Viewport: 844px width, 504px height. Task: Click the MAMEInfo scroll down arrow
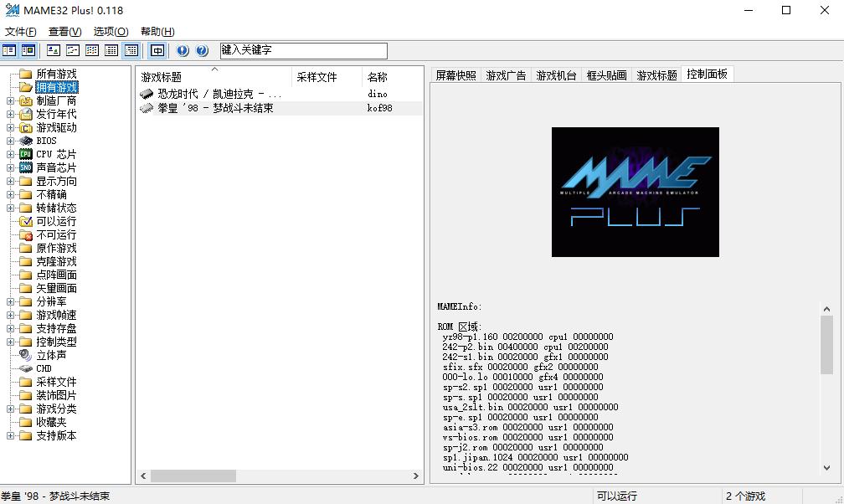click(826, 468)
